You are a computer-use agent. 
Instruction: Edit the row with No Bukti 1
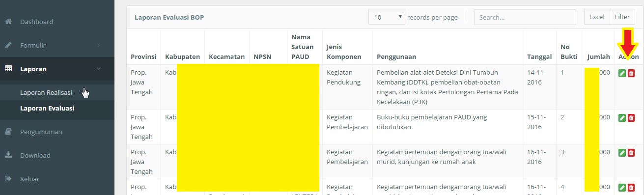(x=622, y=73)
